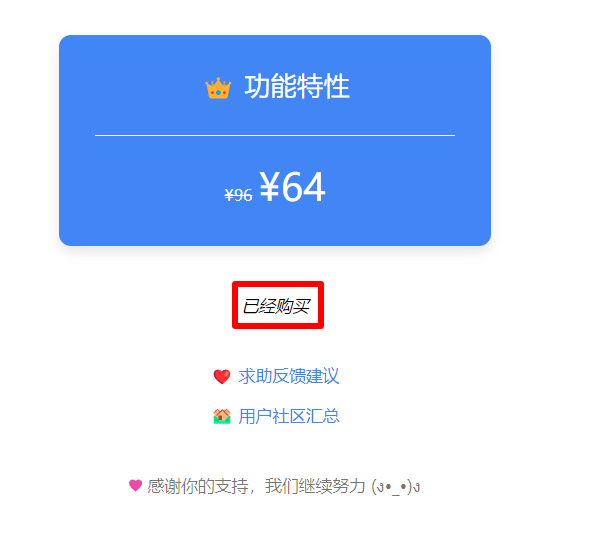Select the 功能特性 card title
Viewport: 591px width, 552px height.
pyautogui.click(x=297, y=87)
